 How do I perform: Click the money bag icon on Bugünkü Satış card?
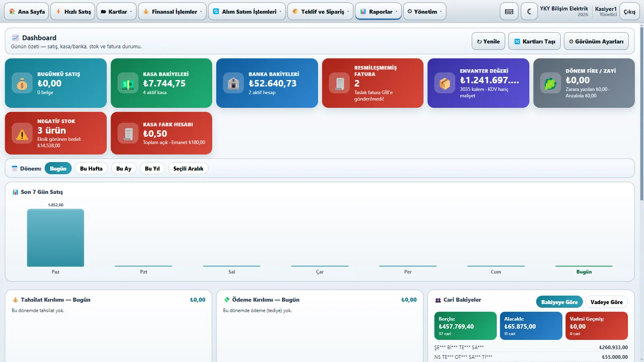pos(22,83)
